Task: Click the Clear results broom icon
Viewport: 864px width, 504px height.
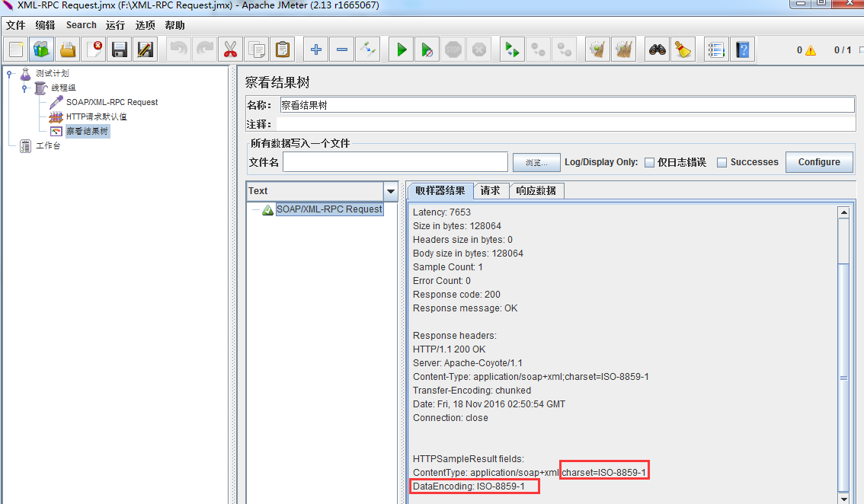Action: (x=598, y=49)
